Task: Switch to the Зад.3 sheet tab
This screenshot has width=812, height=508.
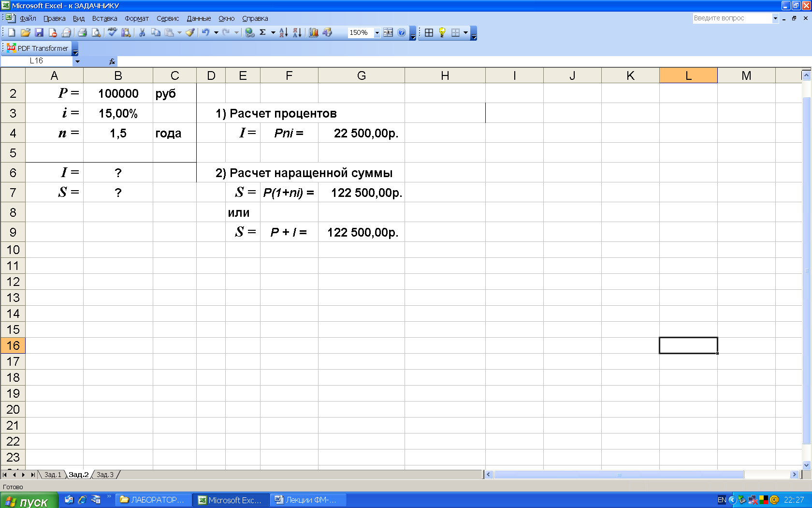Action: point(105,475)
